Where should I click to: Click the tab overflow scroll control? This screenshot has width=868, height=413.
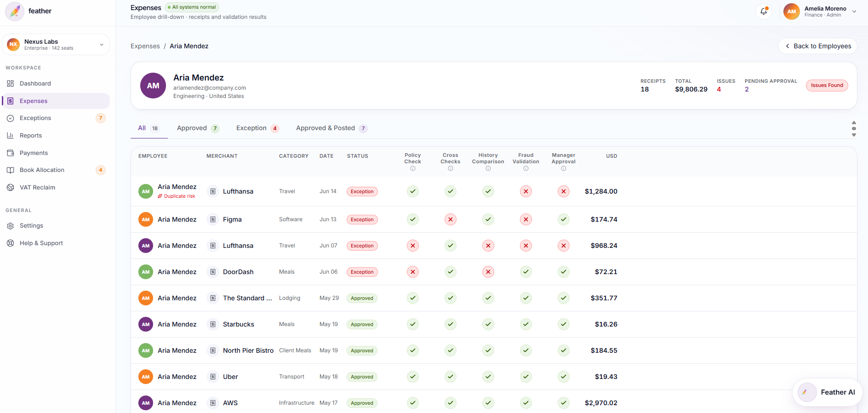pyautogui.click(x=854, y=129)
